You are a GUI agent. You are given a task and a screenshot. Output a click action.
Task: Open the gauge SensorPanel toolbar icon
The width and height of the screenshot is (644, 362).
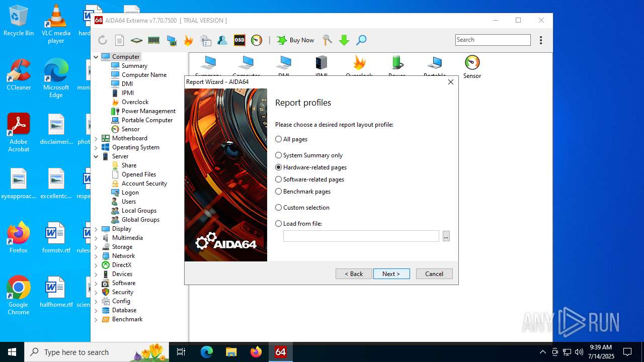point(257,40)
